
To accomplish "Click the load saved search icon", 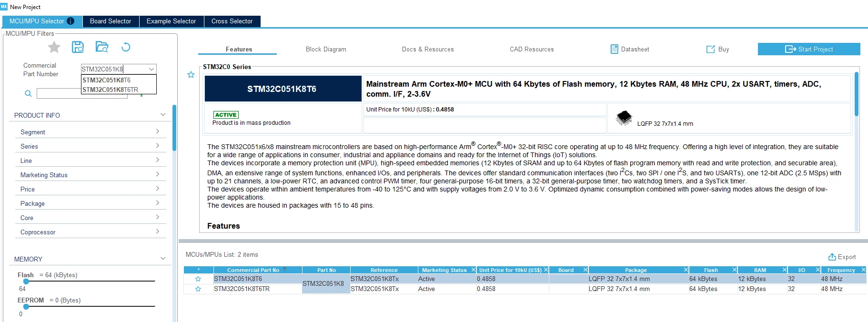I will (102, 47).
